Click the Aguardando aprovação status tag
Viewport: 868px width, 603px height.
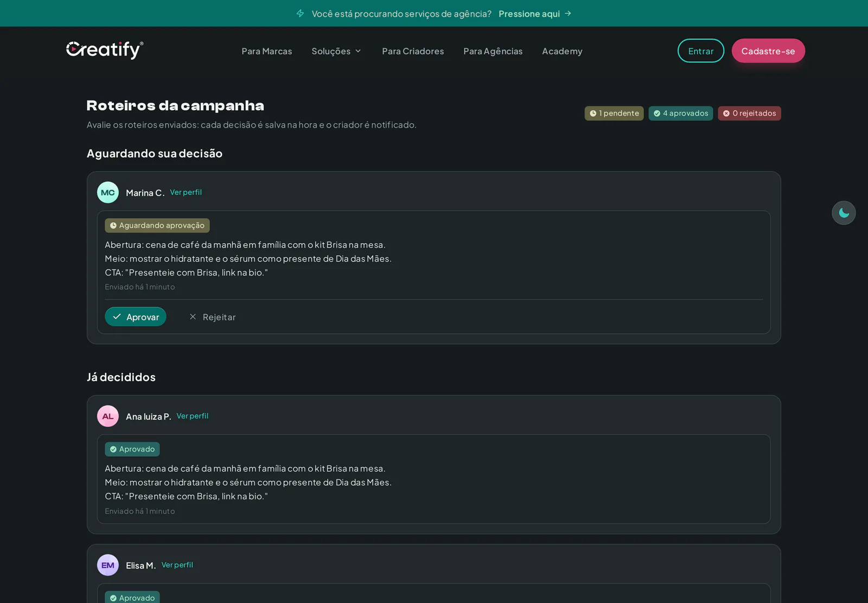[157, 225]
